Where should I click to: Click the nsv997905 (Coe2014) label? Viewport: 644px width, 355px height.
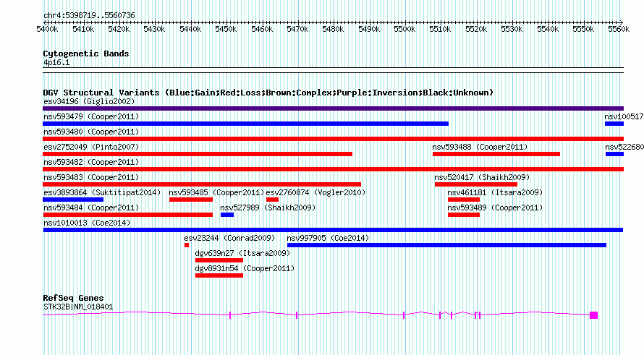[328, 238]
